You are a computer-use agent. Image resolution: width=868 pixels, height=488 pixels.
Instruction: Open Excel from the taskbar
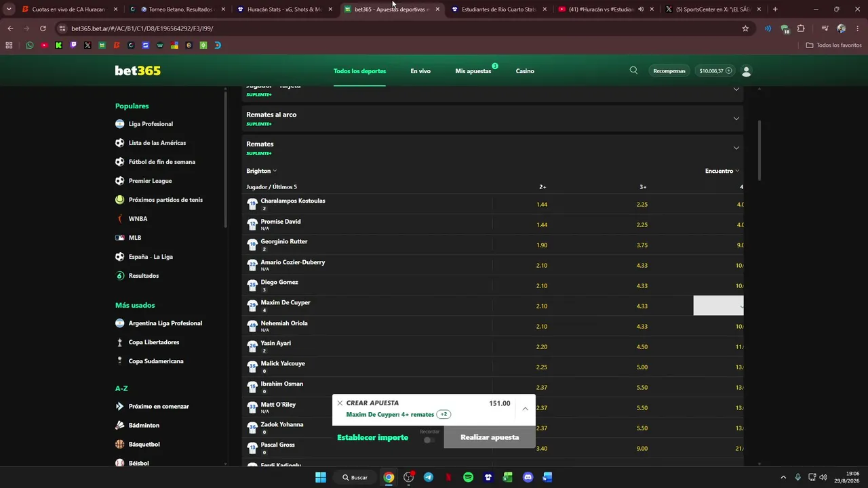pos(508,477)
